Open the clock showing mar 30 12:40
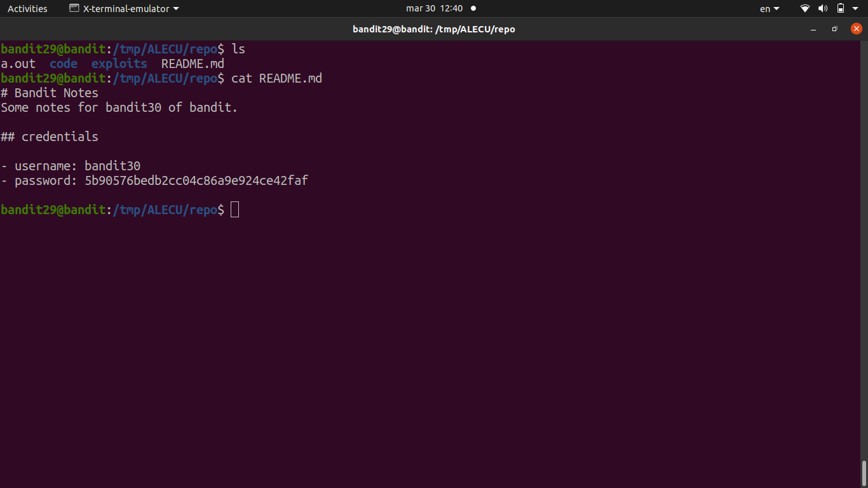This screenshot has height=488, width=868. click(x=434, y=9)
